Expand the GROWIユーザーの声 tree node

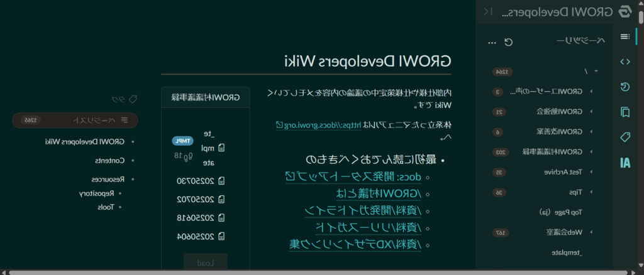pos(591,92)
